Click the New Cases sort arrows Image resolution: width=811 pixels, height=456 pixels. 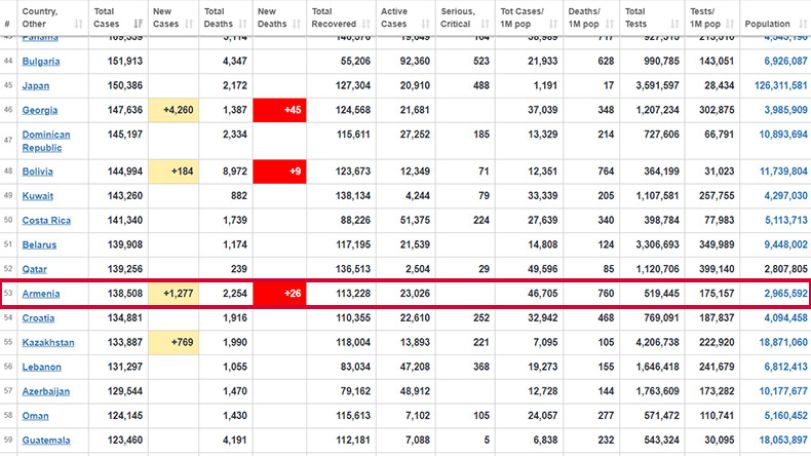pyautogui.click(x=189, y=24)
